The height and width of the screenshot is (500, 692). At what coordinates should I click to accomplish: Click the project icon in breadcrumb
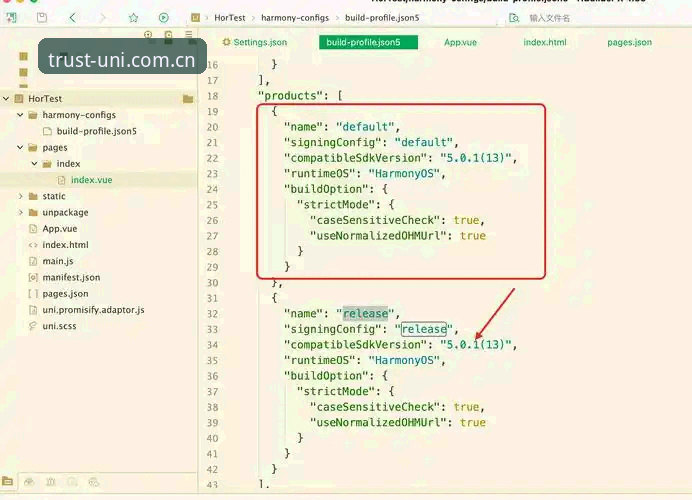click(x=196, y=18)
